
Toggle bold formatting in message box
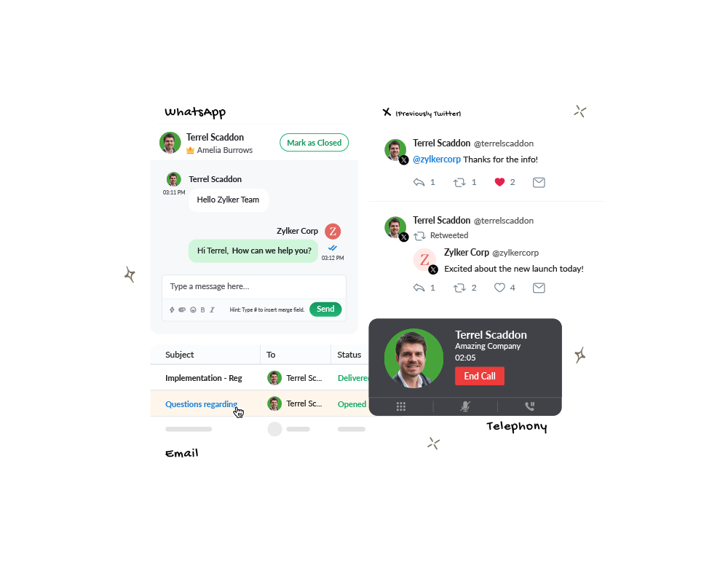coord(202,310)
